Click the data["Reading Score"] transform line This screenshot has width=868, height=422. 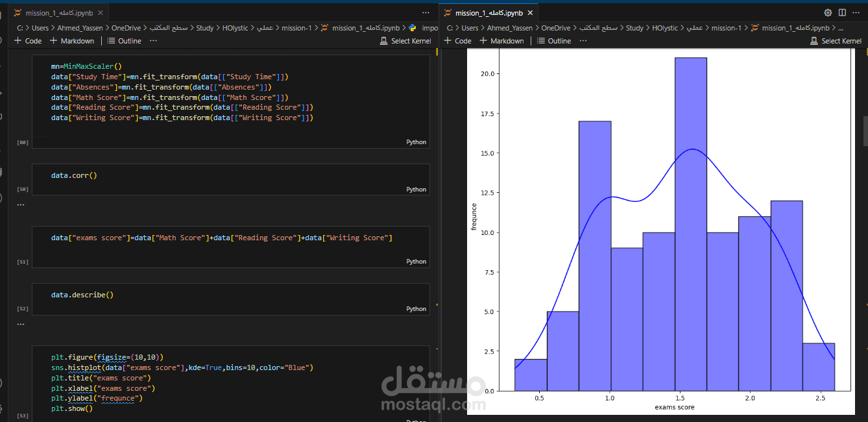tap(182, 107)
